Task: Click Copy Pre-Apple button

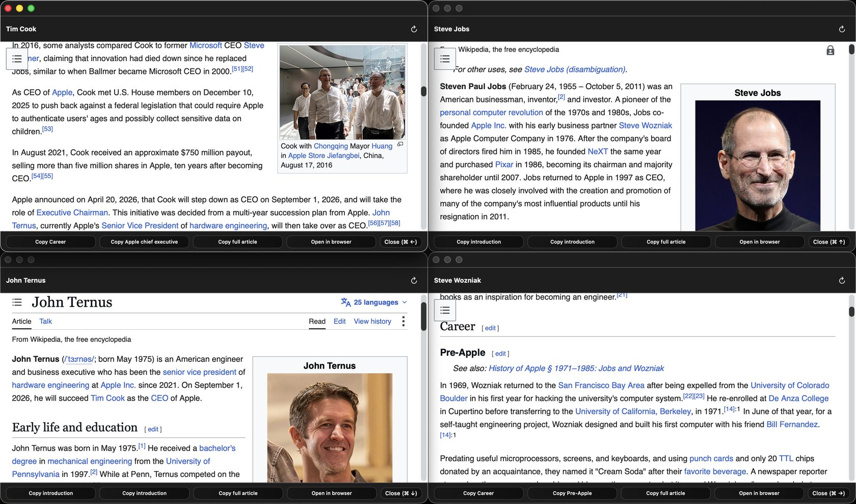Action: [x=572, y=493]
